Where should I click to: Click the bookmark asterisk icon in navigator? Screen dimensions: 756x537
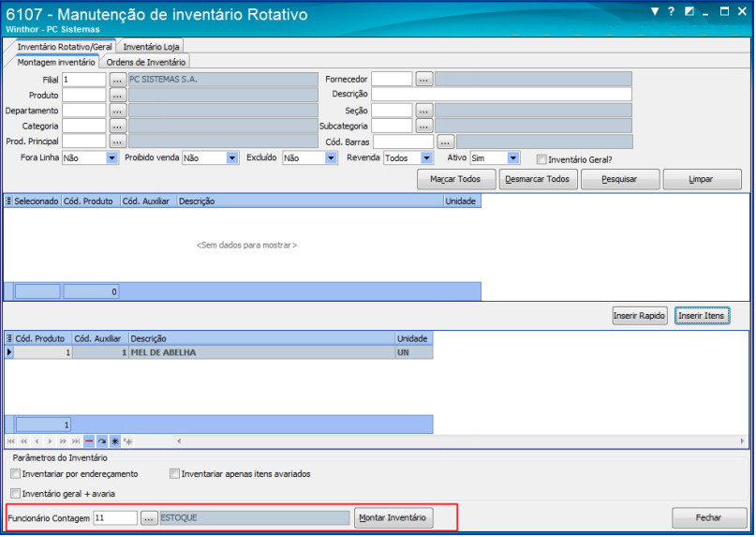[x=115, y=441]
